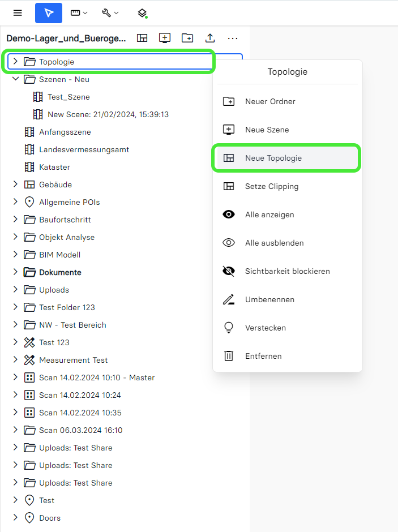This screenshot has height=532, width=398.
Task: Click the upload icon in project header
Action: point(210,38)
